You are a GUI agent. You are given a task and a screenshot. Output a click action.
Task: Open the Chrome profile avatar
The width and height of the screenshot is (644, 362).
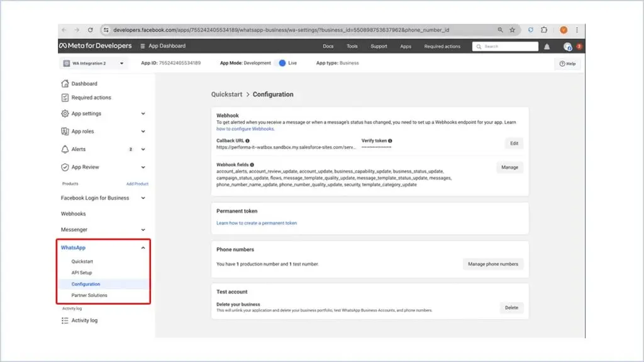[563, 30]
